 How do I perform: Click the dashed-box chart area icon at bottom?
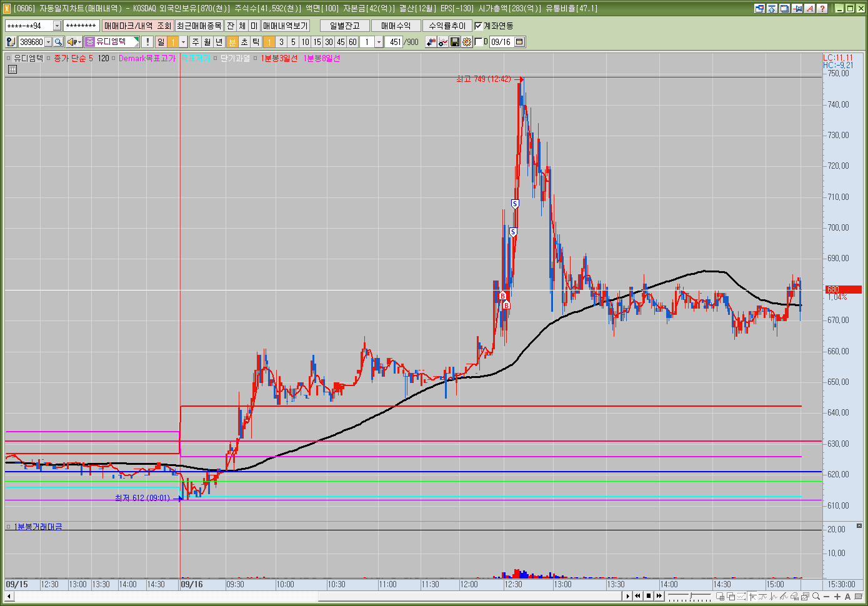coord(741,597)
